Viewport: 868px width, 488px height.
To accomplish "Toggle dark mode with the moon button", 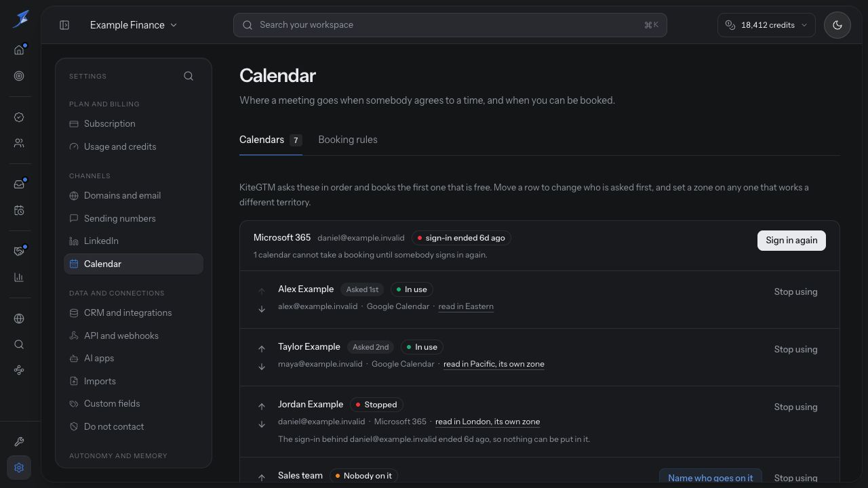I will (x=837, y=25).
